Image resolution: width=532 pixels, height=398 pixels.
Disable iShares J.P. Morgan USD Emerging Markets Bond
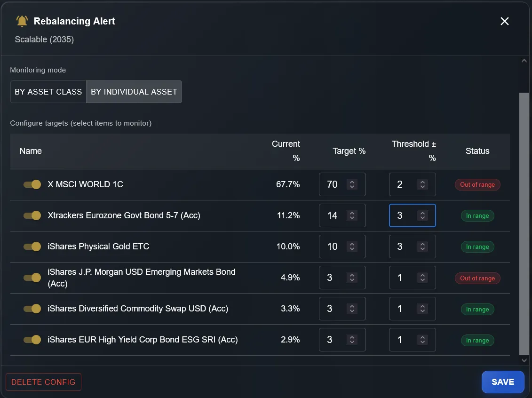point(32,278)
